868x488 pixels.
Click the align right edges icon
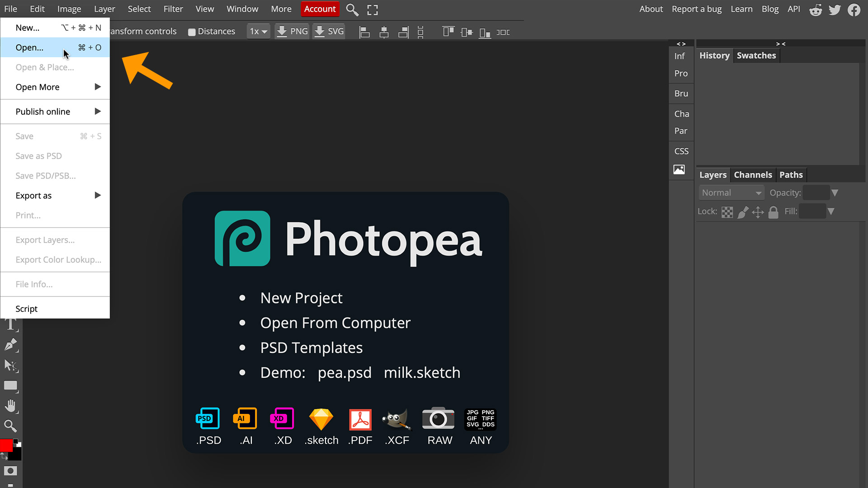[x=403, y=32]
